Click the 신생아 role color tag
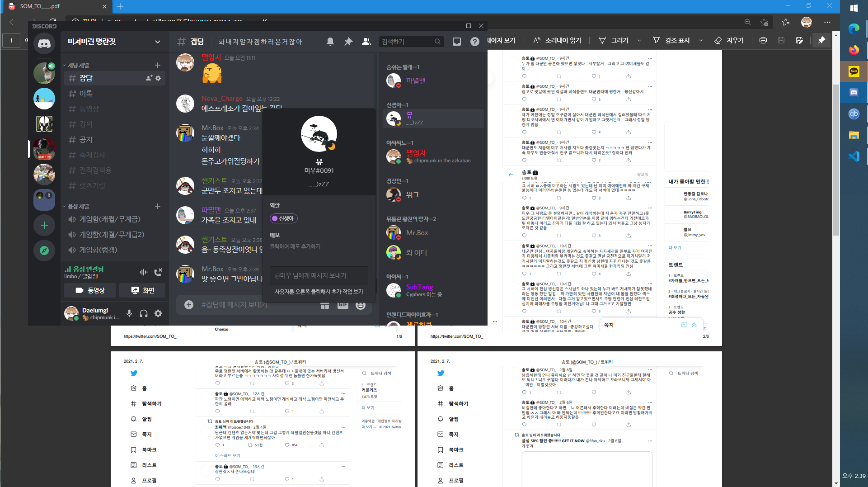The width and height of the screenshot is (868, 487). tap(284, 218)
